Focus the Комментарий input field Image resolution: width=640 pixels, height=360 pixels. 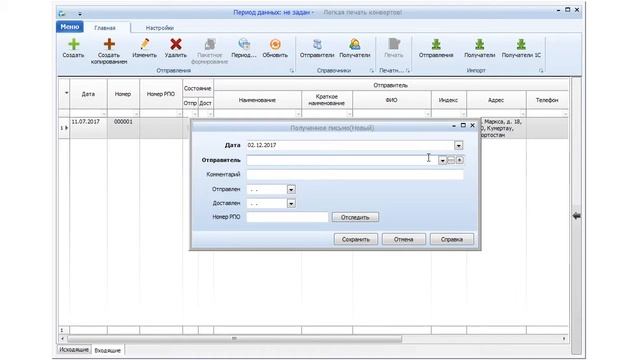click(355, 175)
